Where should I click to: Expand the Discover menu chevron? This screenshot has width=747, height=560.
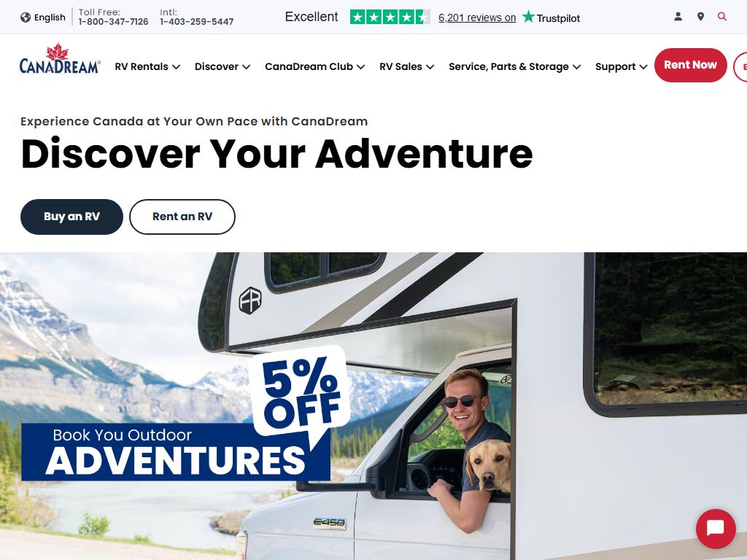[x=246, y=67]
